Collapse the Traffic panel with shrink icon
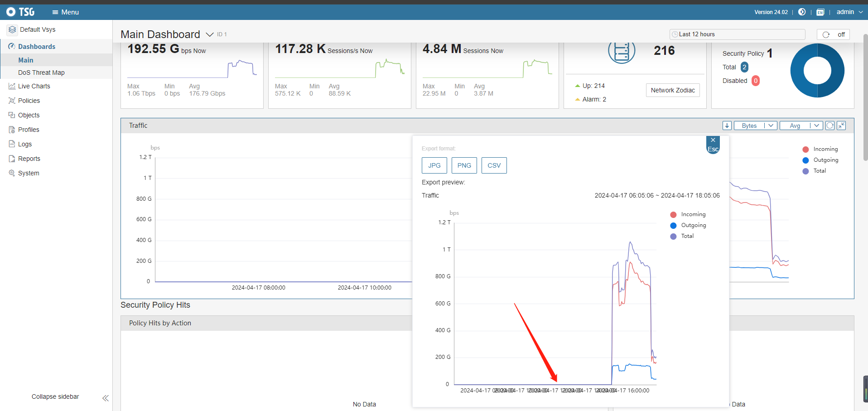868x411 pixels. (841, 126)
